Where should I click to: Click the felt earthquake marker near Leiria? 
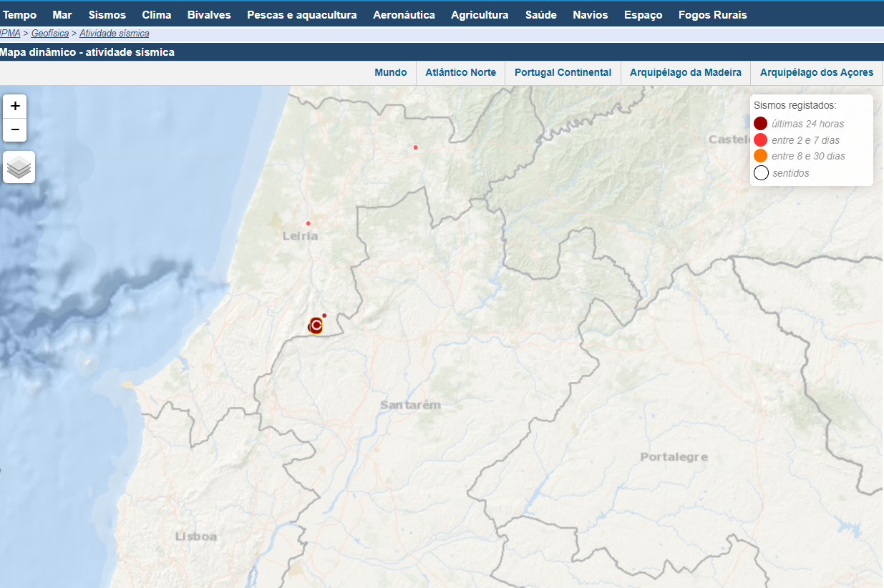[x=316, y=325]
